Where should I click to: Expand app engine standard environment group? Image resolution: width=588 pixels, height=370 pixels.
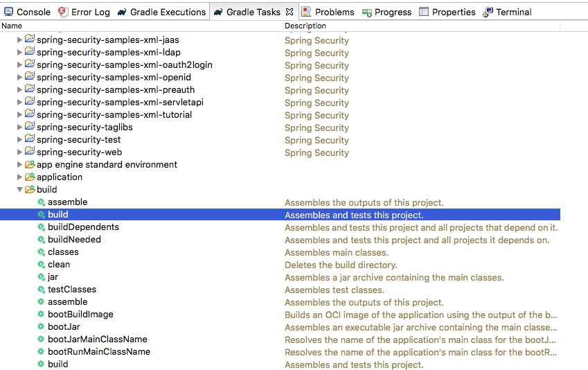(20, 165)
